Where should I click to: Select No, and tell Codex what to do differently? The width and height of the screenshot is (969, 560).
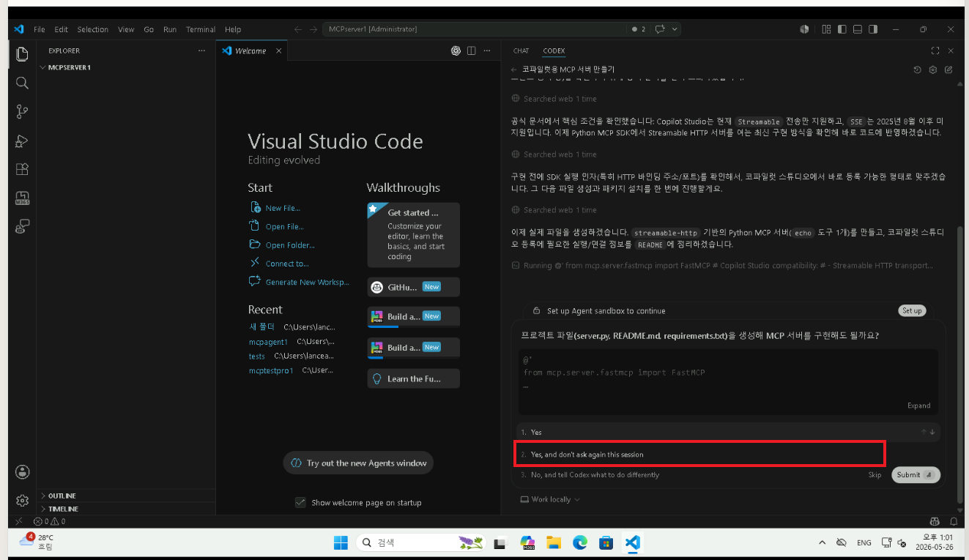click(689, 474)
